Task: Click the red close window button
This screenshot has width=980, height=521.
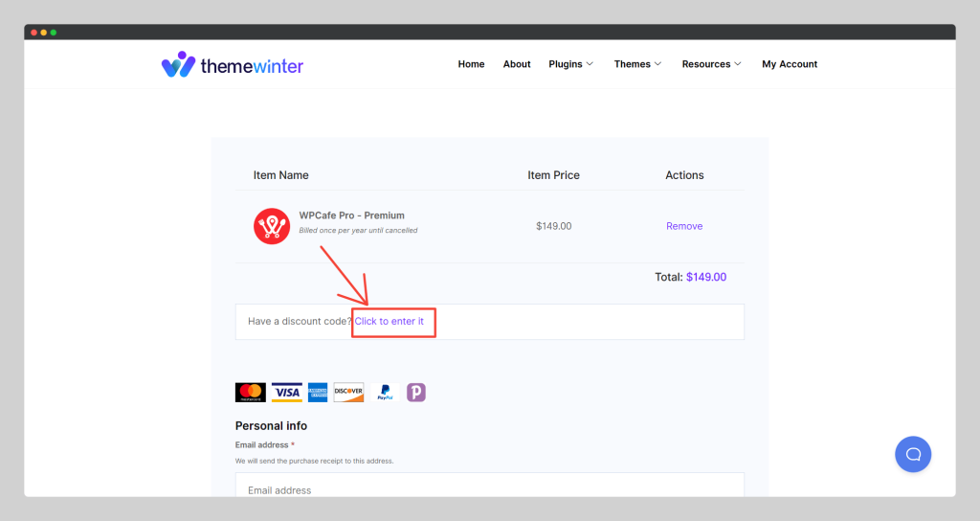Action: (x=33, y=33)
